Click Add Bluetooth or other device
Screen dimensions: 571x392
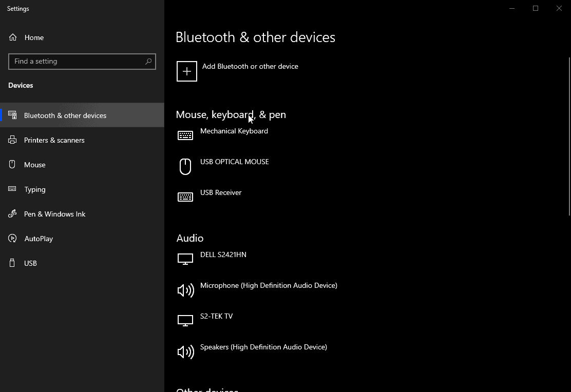click(x=250, y=67)
